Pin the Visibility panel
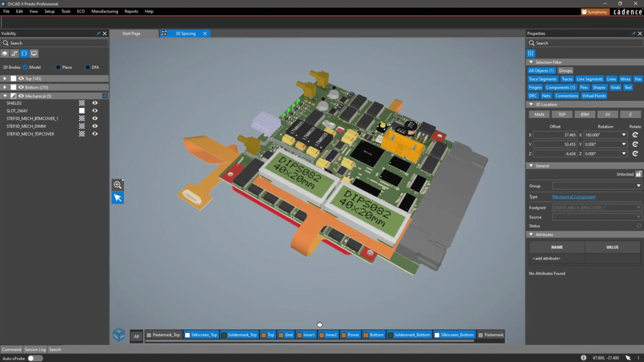644x362 pixels. point(98,33)
